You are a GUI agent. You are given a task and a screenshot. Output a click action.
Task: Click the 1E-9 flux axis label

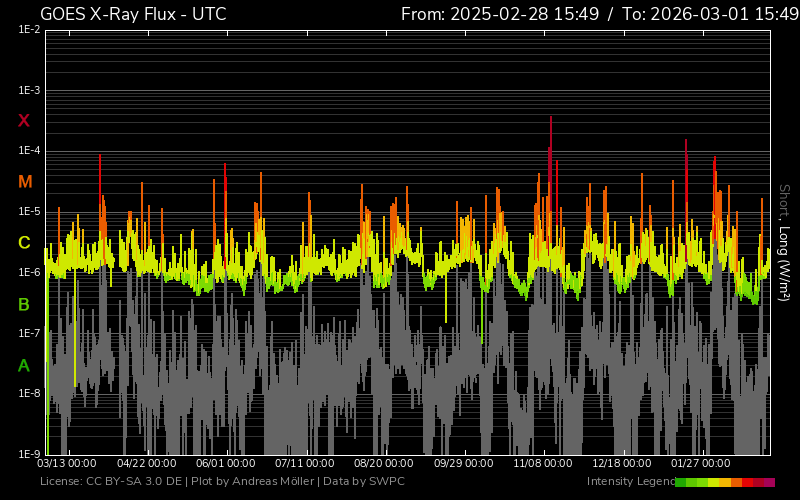28,454
